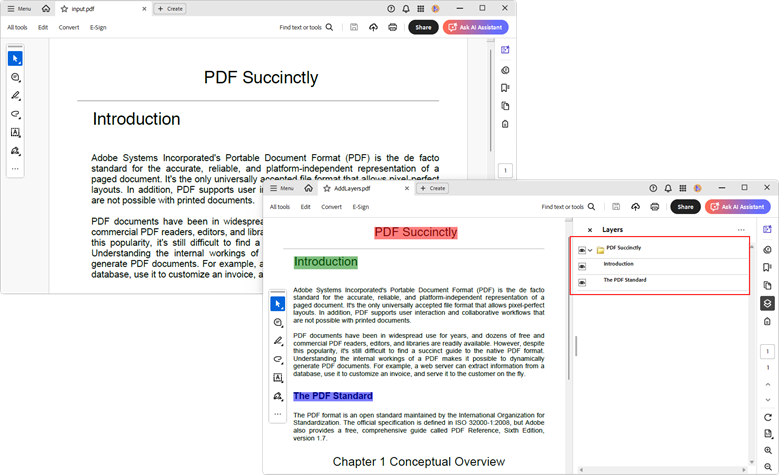Viewport: 779px width, 475px height.
Task: Click Create button in AddLayers window
Action: pyautogui.click(x=433, y=188)
